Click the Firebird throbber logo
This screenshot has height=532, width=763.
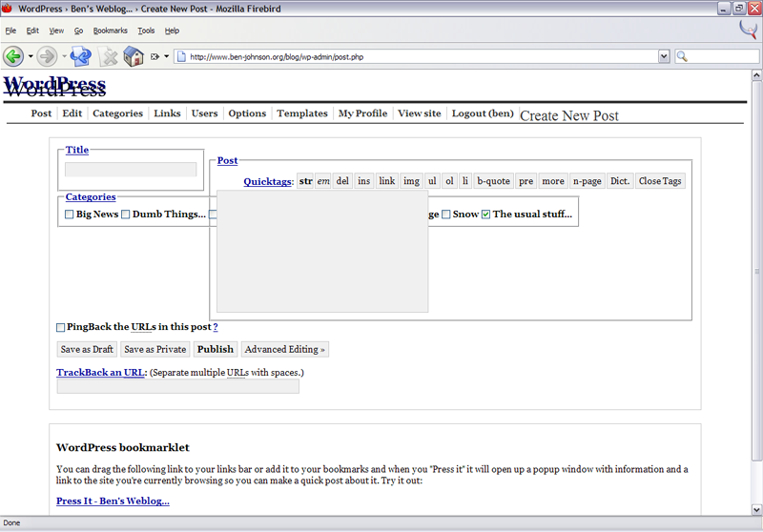click(749, 31)
